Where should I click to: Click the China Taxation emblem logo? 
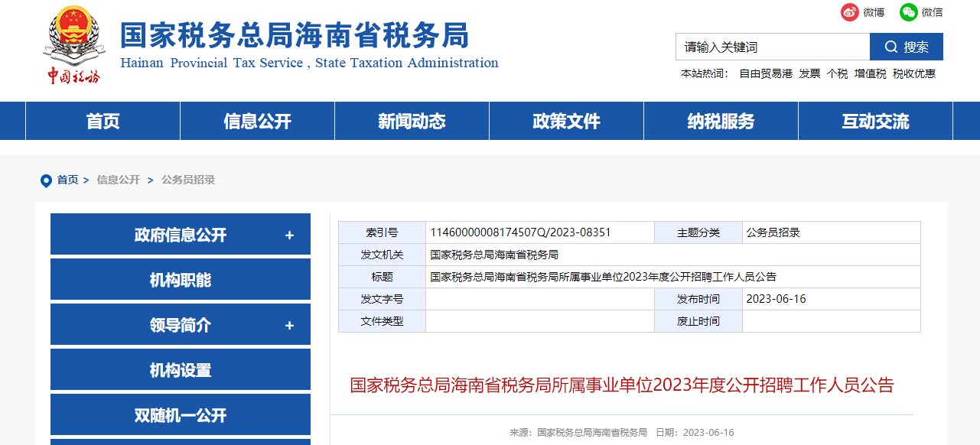73,46
